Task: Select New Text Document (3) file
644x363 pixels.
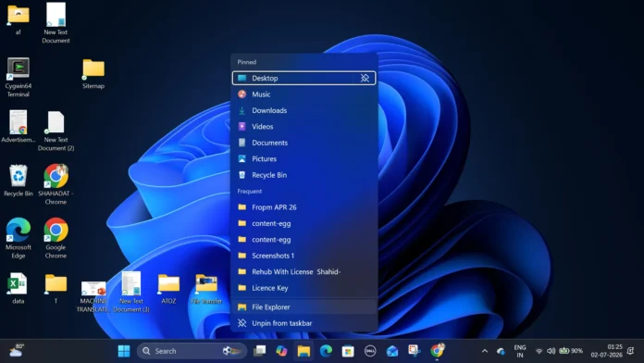Action: (131, 292)
